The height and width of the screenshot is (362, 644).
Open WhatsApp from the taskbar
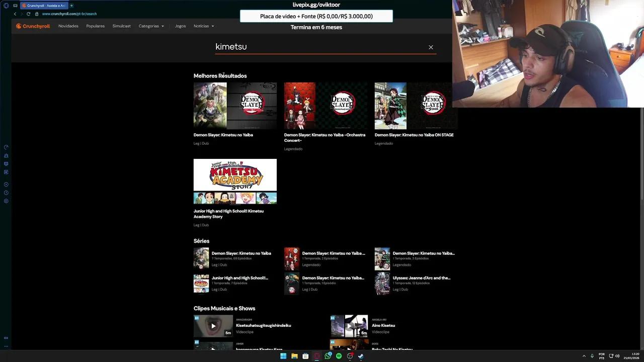328,356
